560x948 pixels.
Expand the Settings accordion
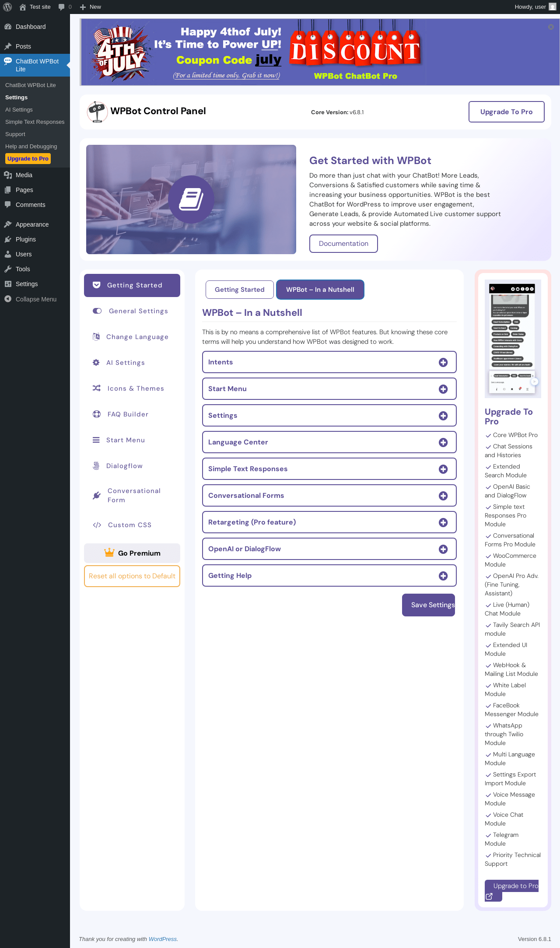[x=329, y=416]
